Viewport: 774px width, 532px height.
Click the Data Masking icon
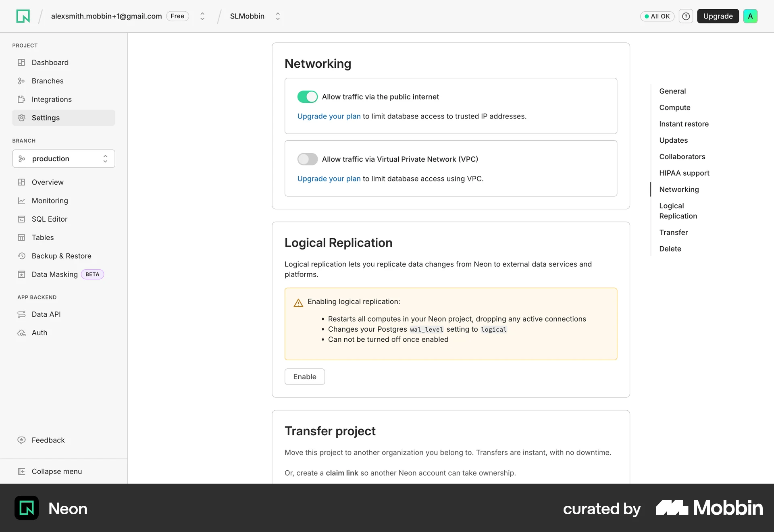(21, 274)
